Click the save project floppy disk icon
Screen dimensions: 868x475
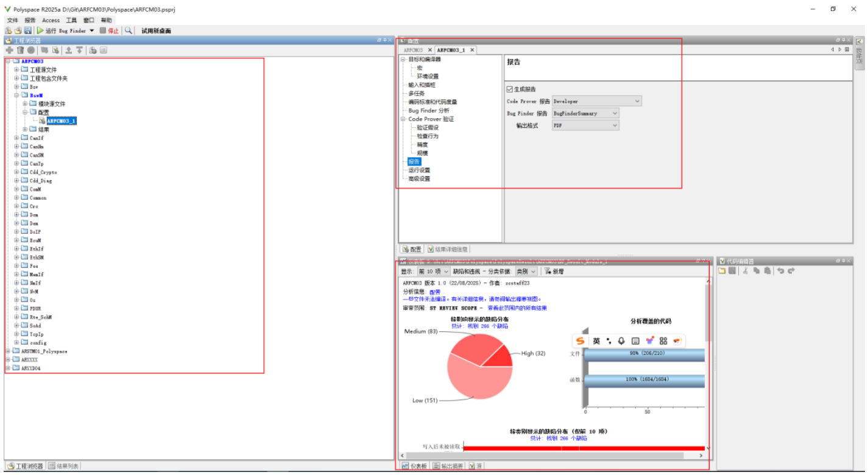pyautogui.click(x=28, y=30)
